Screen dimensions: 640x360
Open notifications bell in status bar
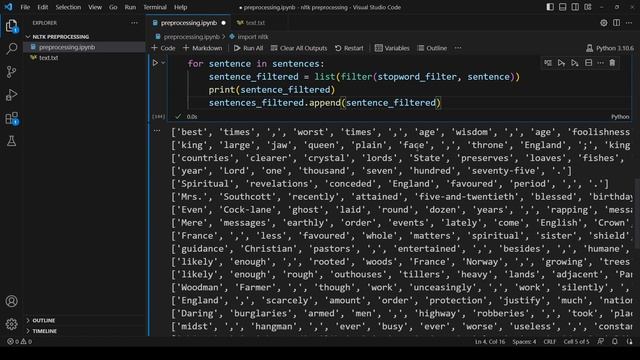coord(615,342)
